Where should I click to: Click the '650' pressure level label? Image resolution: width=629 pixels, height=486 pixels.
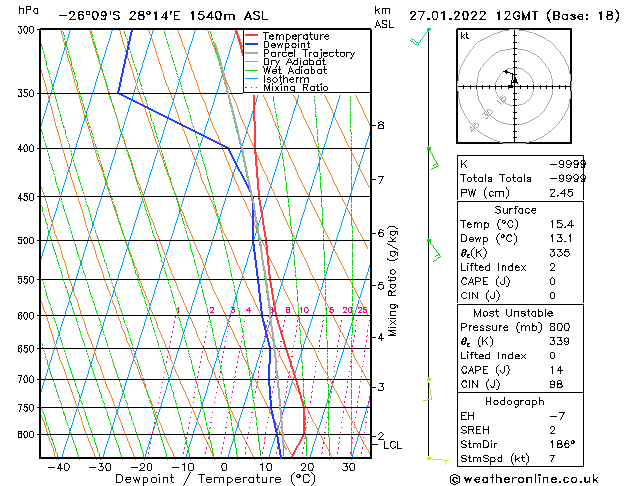(28, 349)
